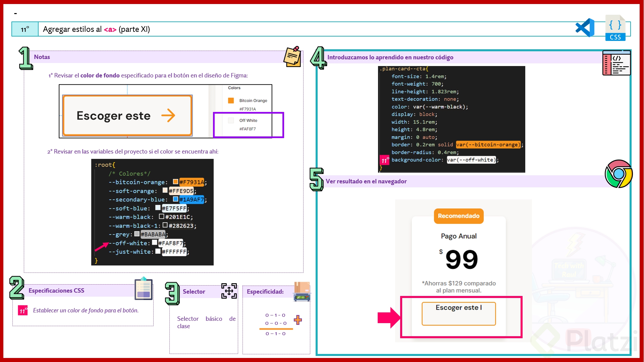The height and width of the screenshot is (362, 644).
Task: Click the sticky note icon beside Notas
Action: (x=292, y=56)
